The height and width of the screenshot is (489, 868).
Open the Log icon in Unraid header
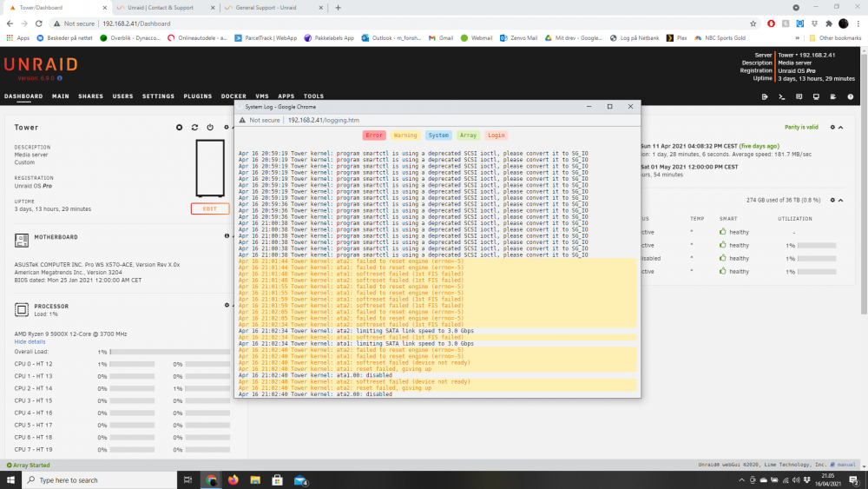coord(833,97)
